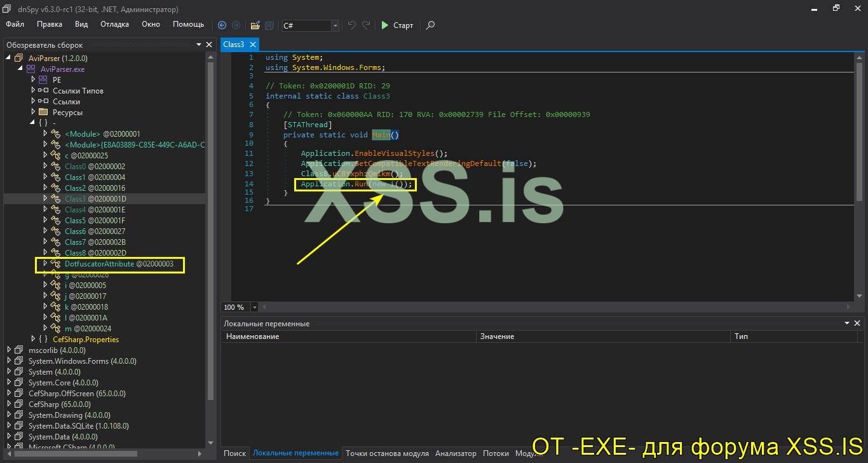
Task: Click the save all floppy disk icon
Action: coord(269,25)
